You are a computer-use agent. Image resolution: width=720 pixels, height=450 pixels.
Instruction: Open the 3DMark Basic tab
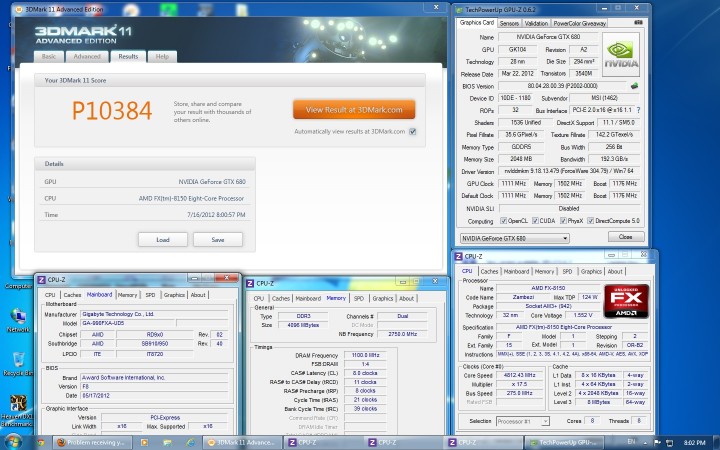[49, 56]
